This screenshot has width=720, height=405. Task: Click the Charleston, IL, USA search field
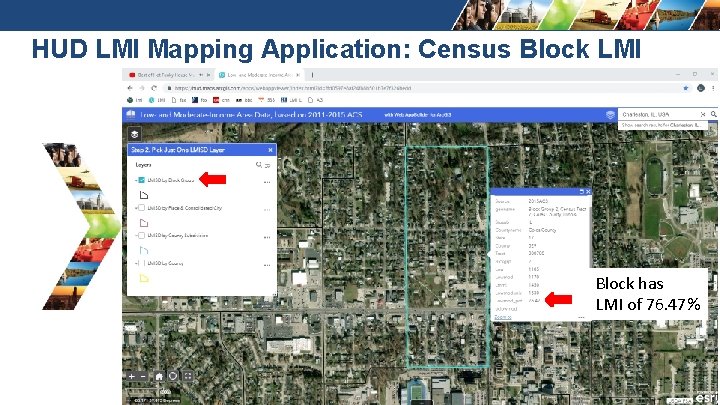coord(659,114)
